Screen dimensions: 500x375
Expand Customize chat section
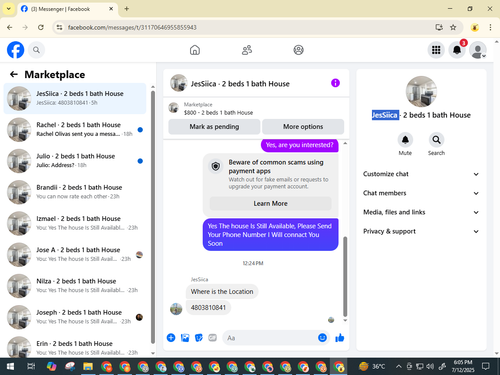[421, 174]
